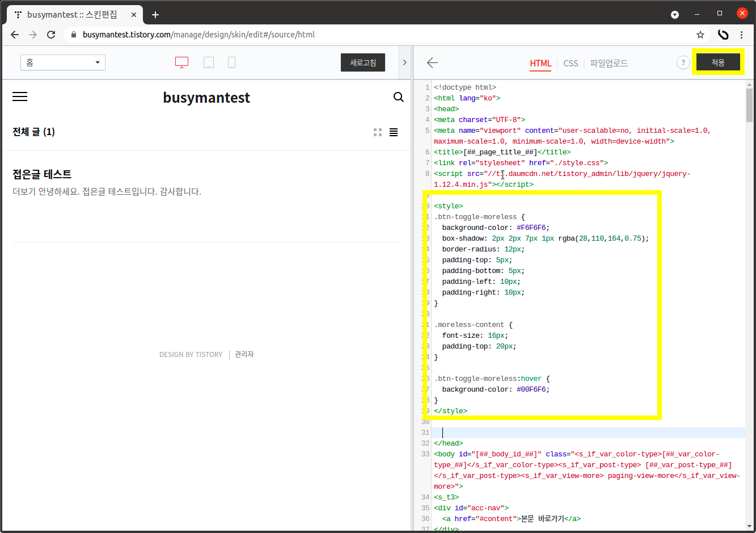756x533 pixels.
Task: Click the 전체 글 (1) heading
Action: (x=33, y=132)
